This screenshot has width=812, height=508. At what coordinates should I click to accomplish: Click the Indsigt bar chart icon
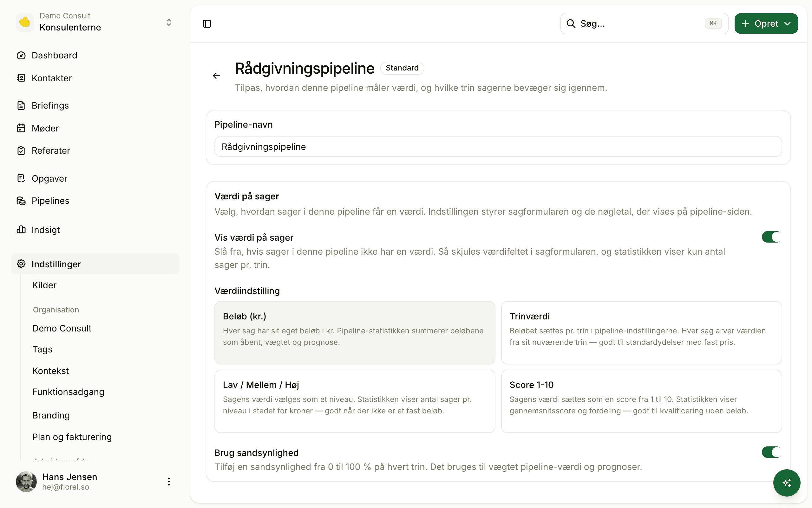[x=21, y=230]
